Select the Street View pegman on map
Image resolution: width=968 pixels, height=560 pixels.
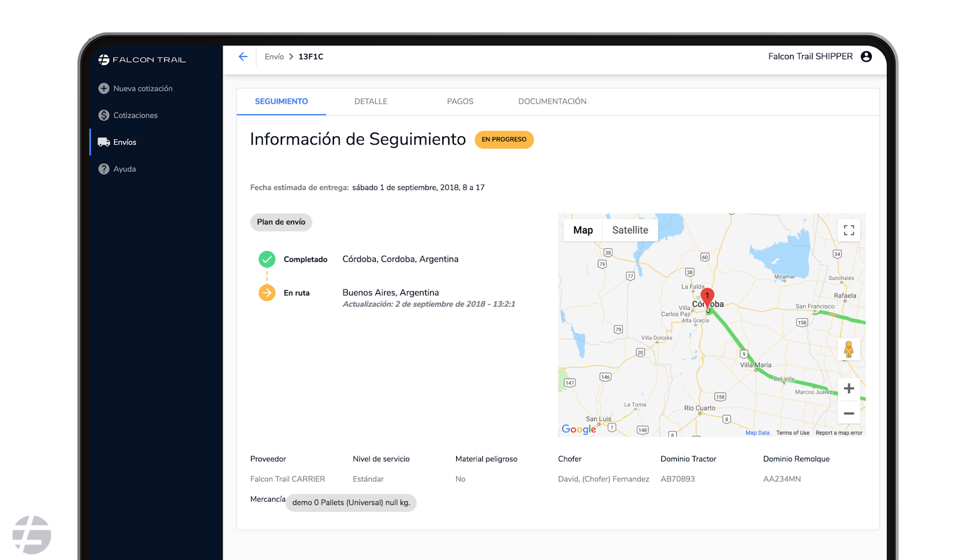click(849, 350)
